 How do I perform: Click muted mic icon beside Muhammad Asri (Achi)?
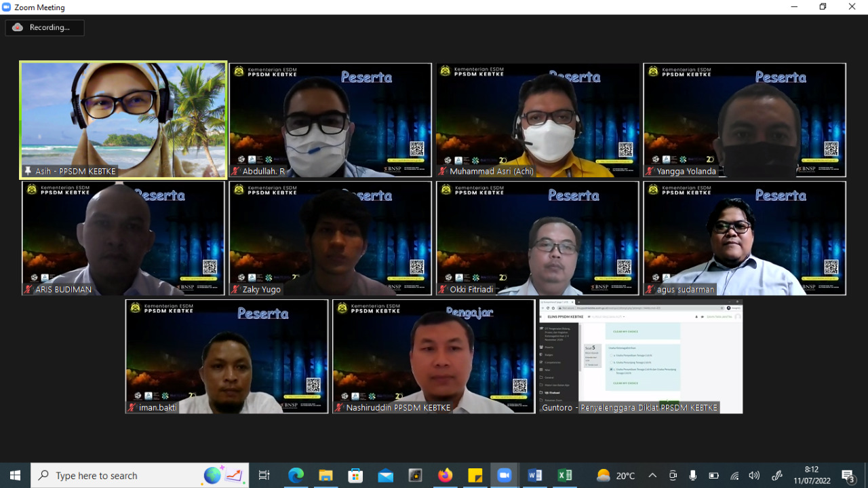443,172
